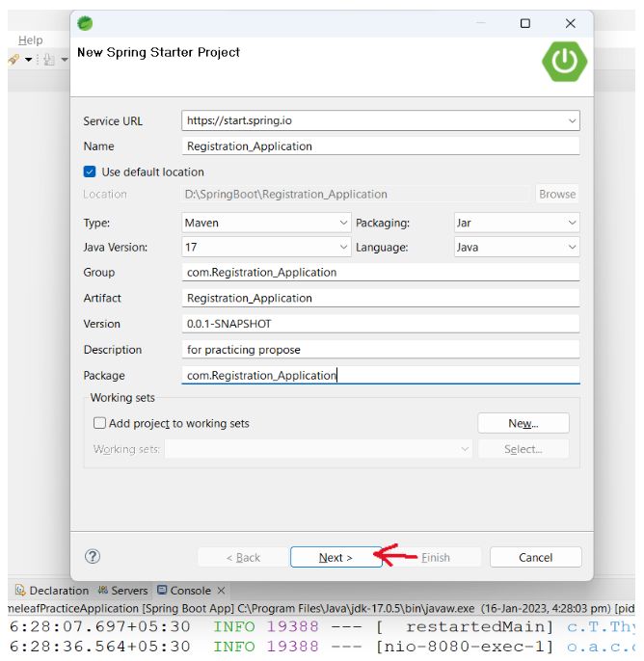Open the Packaging Jar dropdown
Image resolution: width=644 pixels, height=661 pixels.
(572, 223)
